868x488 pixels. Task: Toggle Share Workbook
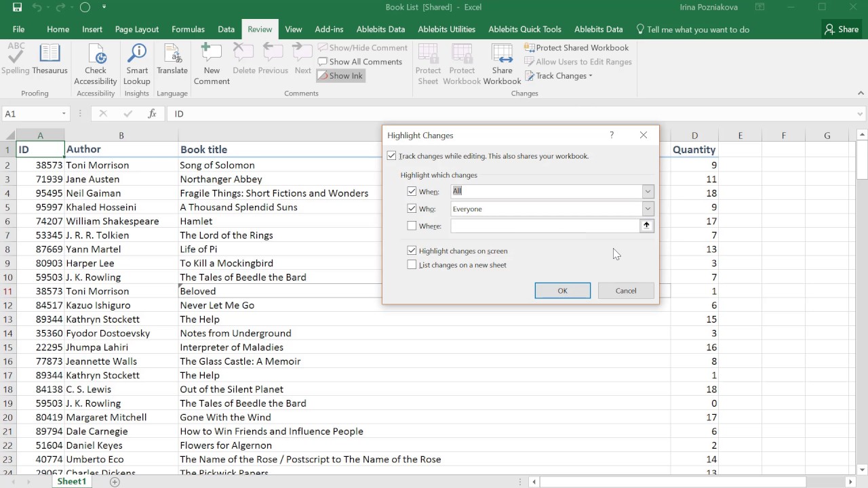click(x=502, y=61)
